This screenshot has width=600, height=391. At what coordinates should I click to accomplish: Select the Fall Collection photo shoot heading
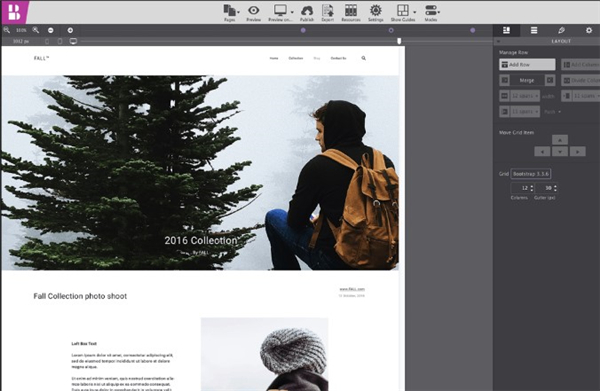[80, 296]
